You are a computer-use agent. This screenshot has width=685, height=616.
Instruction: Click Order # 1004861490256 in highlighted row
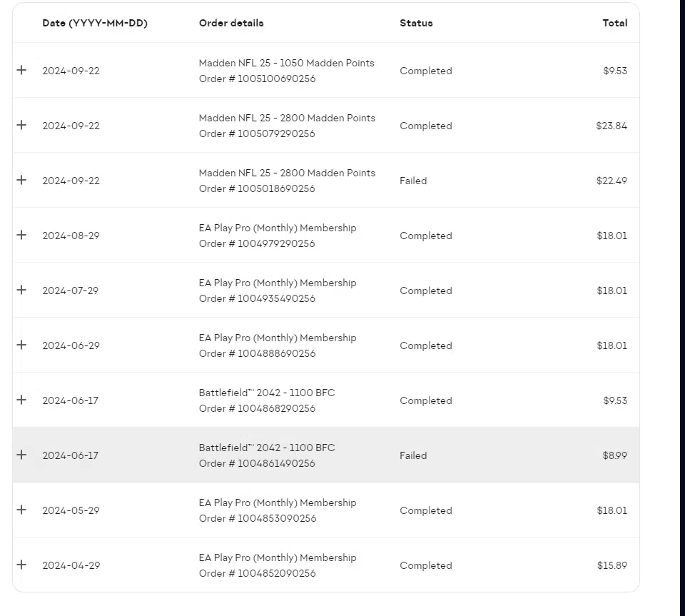[x=257, y=463]
